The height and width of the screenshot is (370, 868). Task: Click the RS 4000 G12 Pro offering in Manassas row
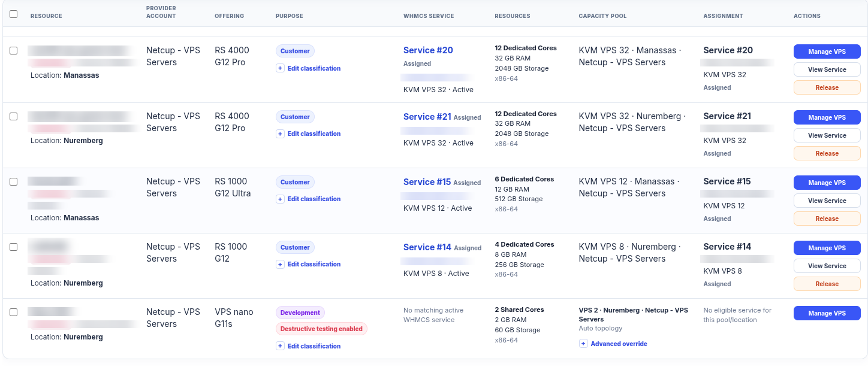(232, 56)
